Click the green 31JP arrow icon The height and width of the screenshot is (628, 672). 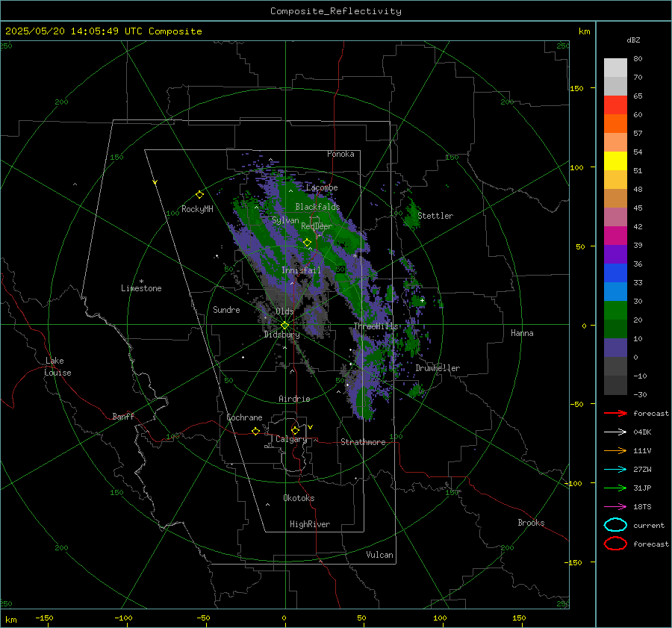615,488
